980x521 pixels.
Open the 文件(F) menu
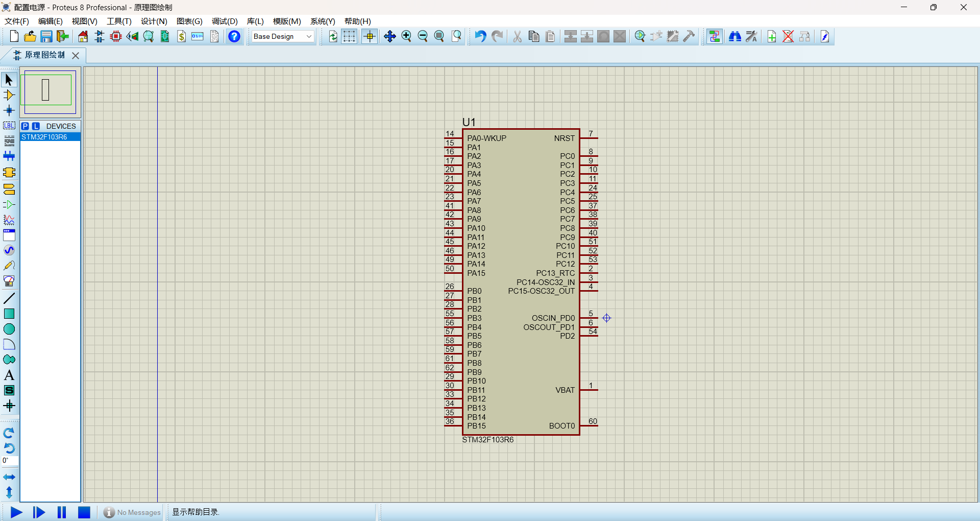17,21
